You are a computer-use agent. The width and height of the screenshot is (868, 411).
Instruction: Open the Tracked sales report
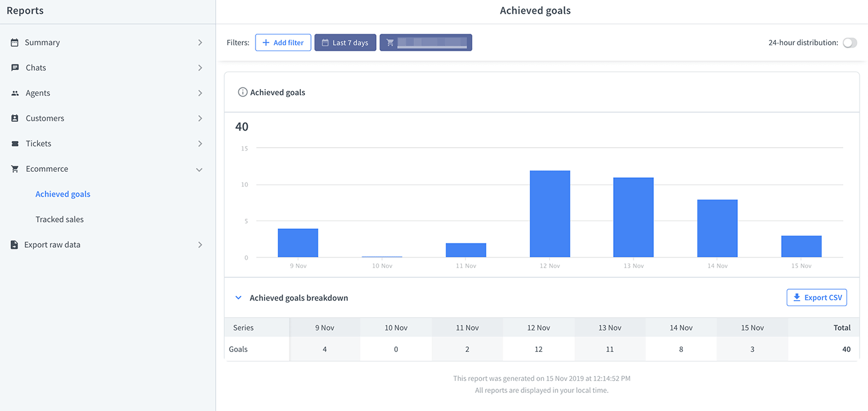point(60,219)
